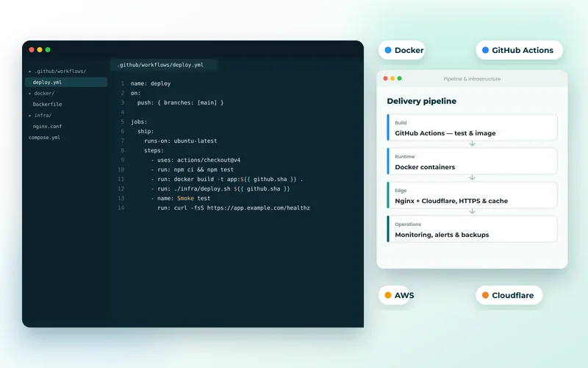Click code line 'steps:'
The image size is (588, 368).
click(x=154, y=151)
